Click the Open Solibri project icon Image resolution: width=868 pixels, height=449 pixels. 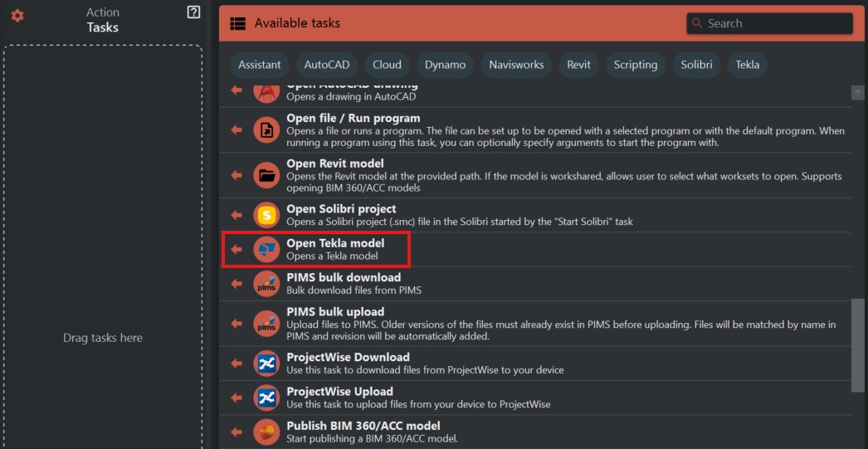click(266, 215)
